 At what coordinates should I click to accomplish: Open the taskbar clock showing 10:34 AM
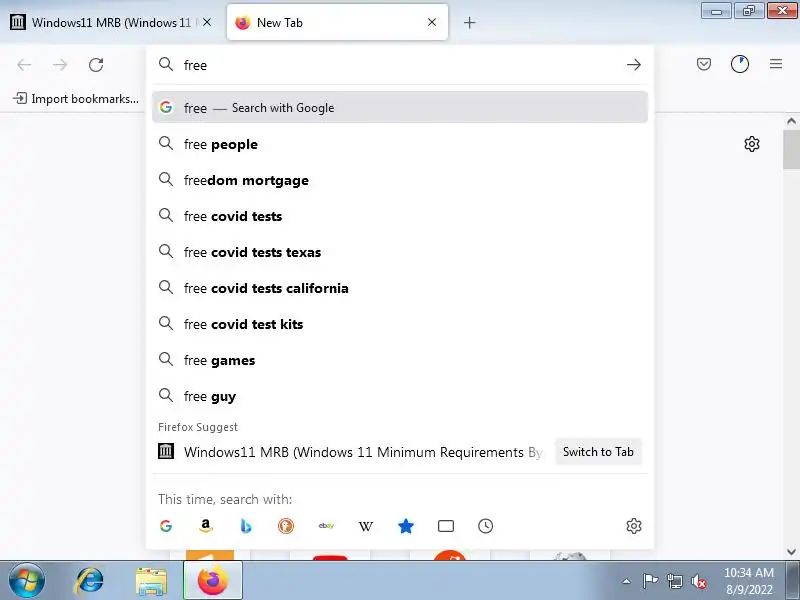749,581
